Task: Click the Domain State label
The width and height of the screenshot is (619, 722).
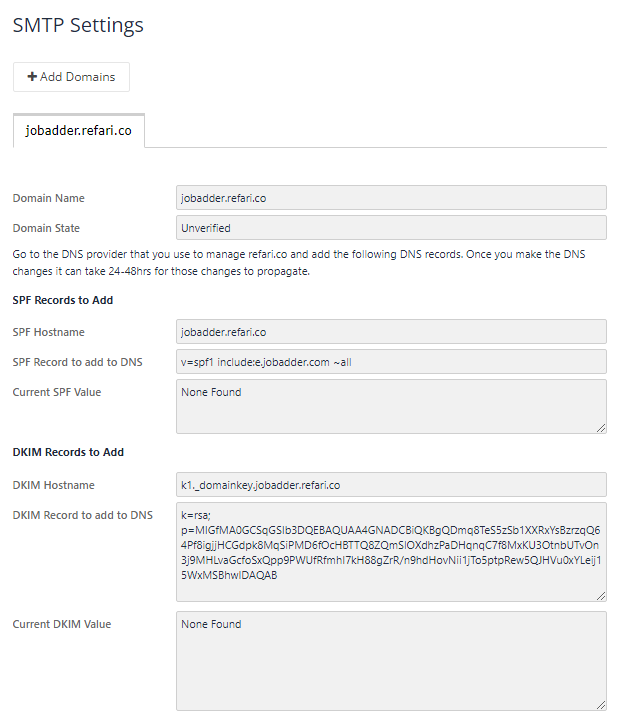Action: pyautogui.click(x=46, y=228)
